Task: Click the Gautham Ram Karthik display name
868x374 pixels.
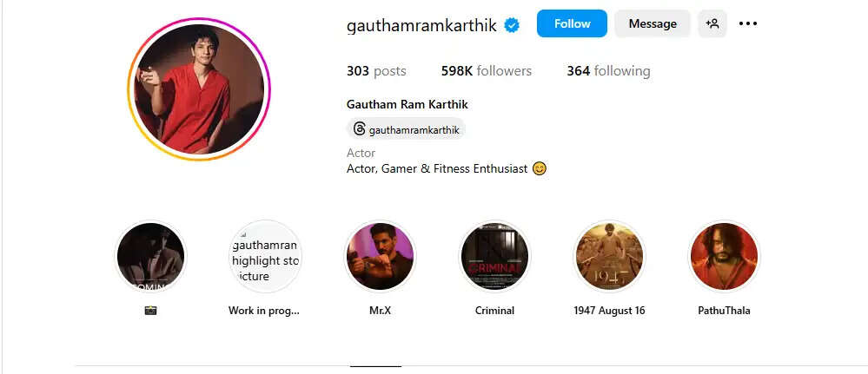Action: pos(407,104)
